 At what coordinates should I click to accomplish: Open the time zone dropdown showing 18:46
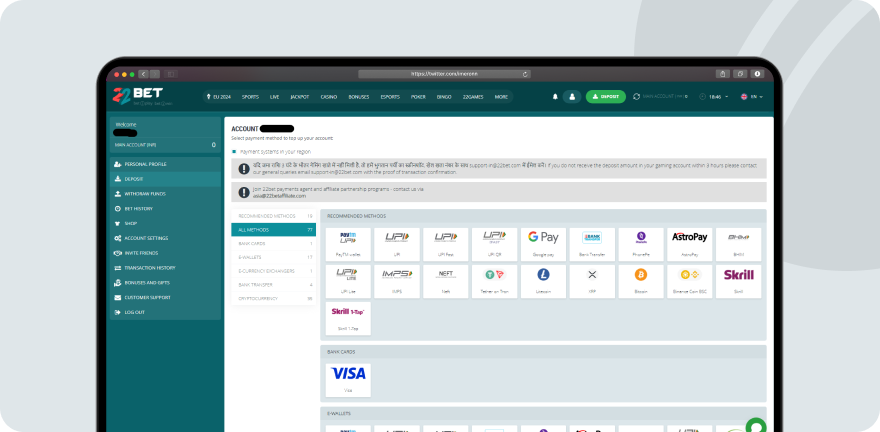(x=714, y=96)
